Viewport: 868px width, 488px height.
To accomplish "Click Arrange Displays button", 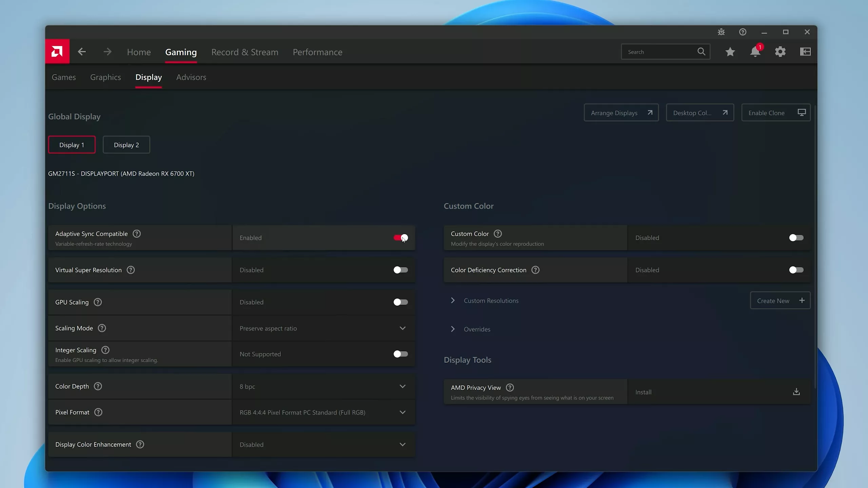I will [621, 113].
